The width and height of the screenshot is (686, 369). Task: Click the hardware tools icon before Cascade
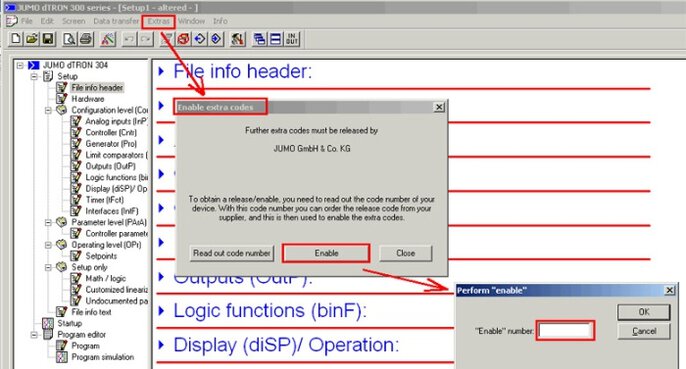click(238, 39)
